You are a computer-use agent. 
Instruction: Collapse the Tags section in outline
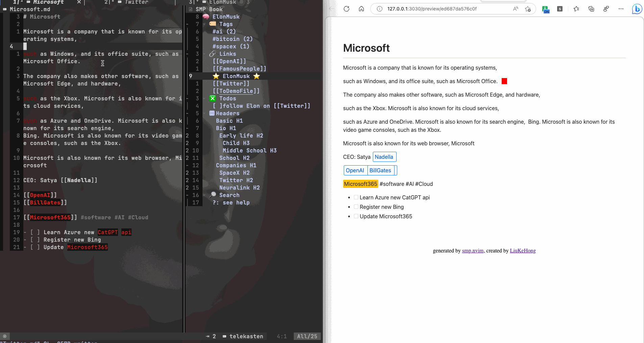(204, 24)
